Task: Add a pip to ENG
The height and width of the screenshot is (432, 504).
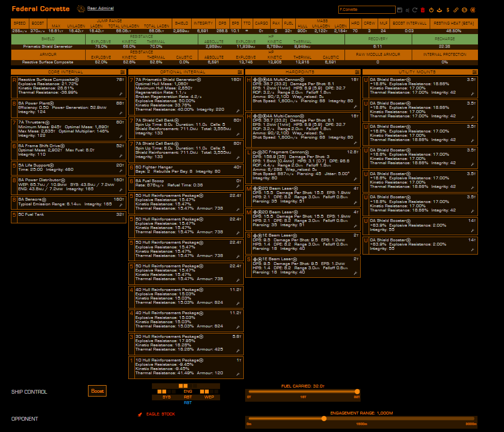Action: pyautogui.click(x=188, y=391)
